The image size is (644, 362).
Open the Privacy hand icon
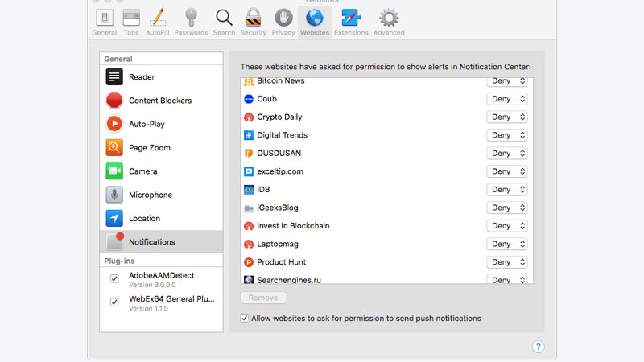click(x=283, y=18)
